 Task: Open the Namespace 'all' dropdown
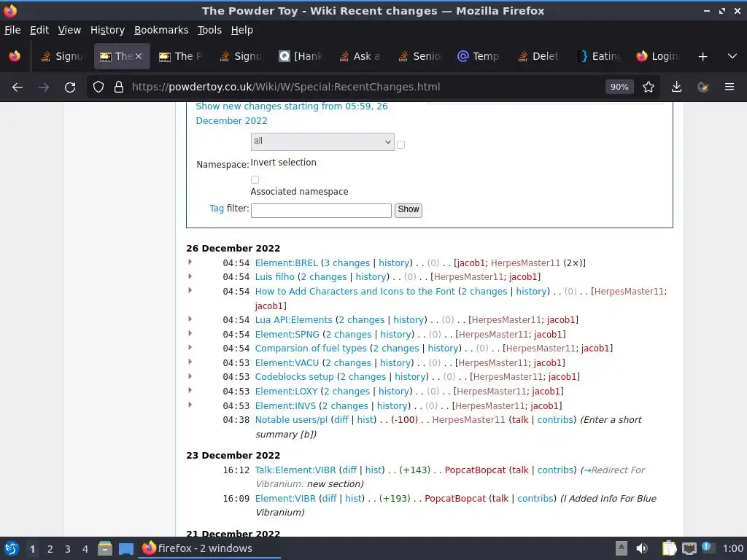322,142
